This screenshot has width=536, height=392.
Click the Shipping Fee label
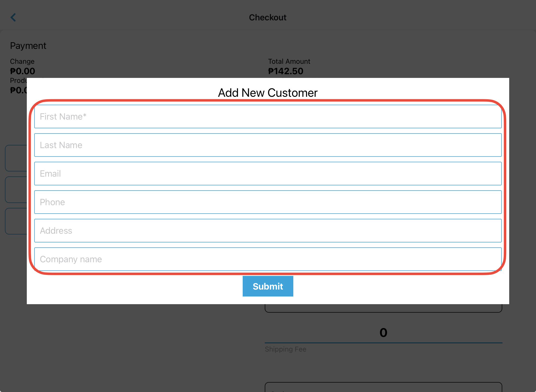pyautogui.click(x=285, y=349)
